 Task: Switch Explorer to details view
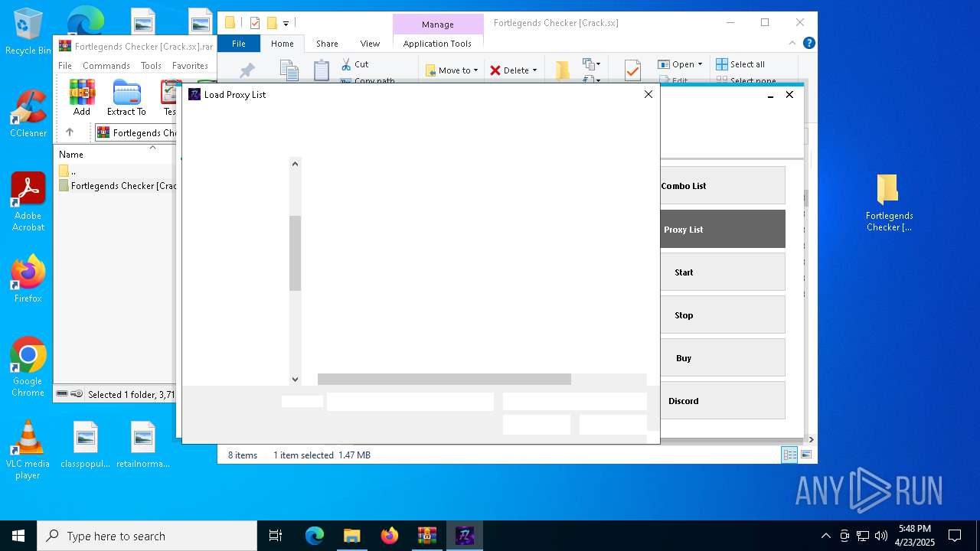(x=789, y=455)
